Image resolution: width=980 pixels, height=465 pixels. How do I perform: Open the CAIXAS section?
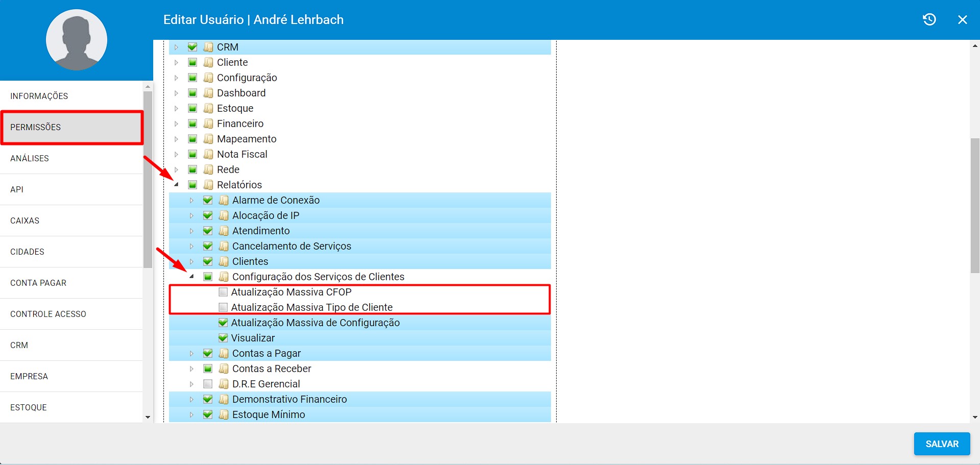pos(71,221)
